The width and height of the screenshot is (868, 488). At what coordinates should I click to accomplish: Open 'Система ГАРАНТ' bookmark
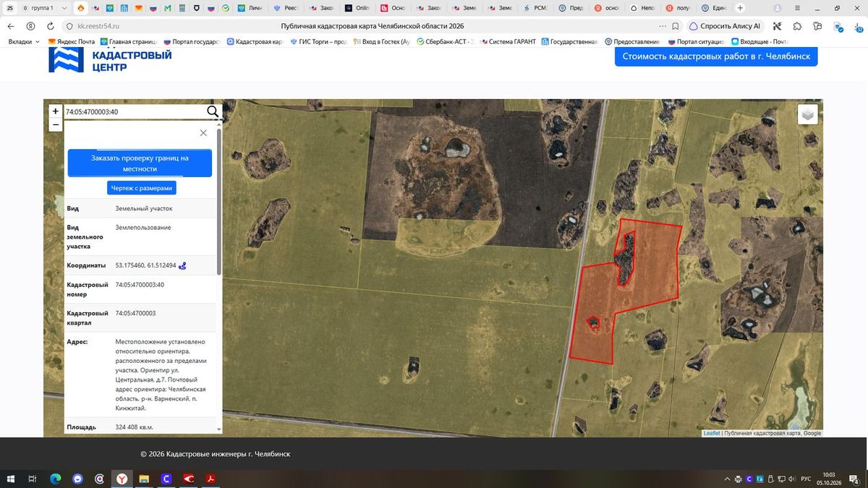coord(508,42)
